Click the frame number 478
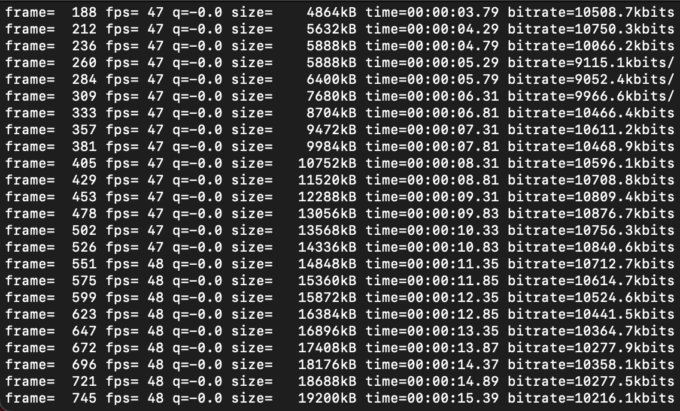 click(x=84, y=214)
